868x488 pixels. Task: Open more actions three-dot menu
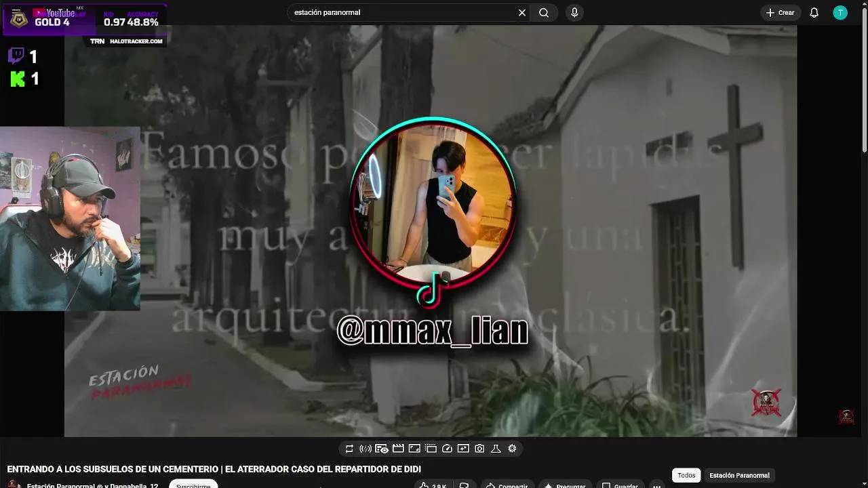(x=656, y=485)
